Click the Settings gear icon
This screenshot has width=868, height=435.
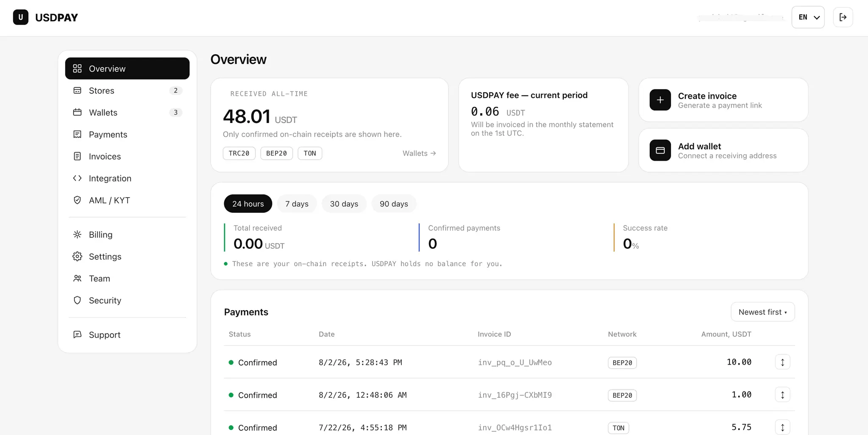pyautogui.click(x=77, y=257)
